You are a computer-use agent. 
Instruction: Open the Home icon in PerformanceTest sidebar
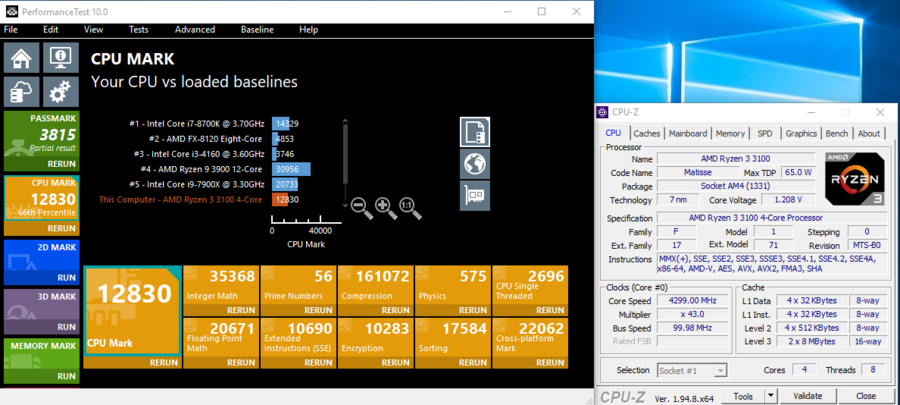(22, 57)
